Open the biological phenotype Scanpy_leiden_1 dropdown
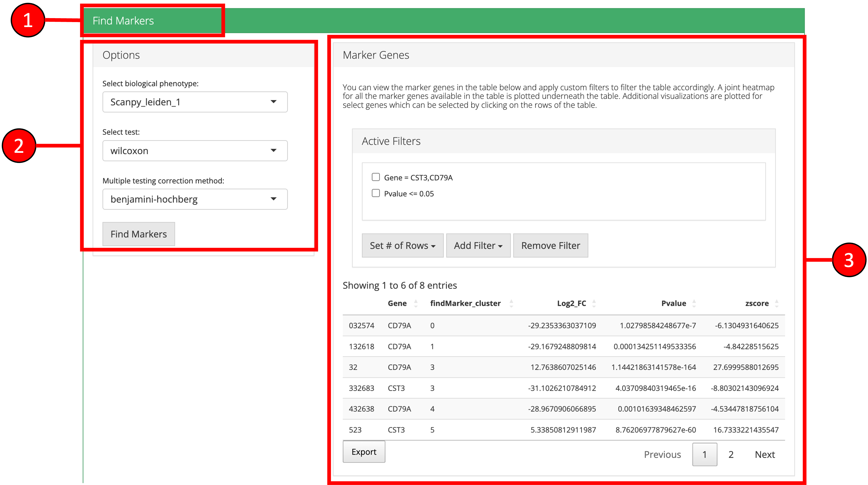Screen dimensions: 868x485 195,102
